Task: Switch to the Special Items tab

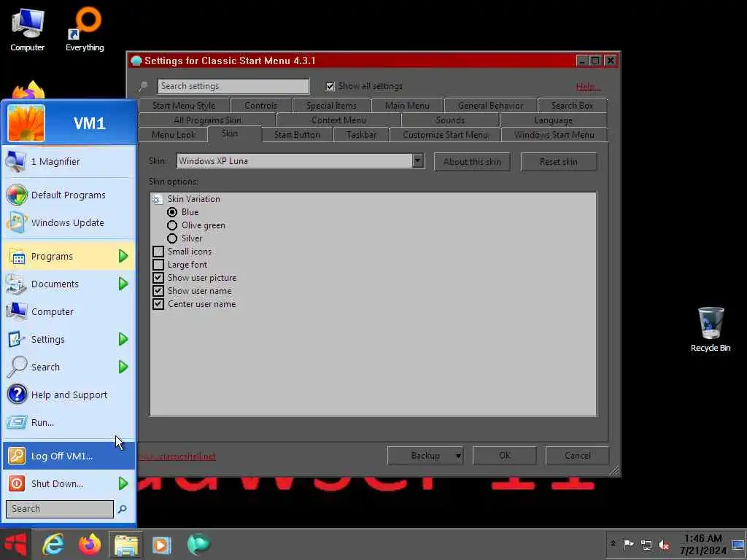Action: click(331, 106)
